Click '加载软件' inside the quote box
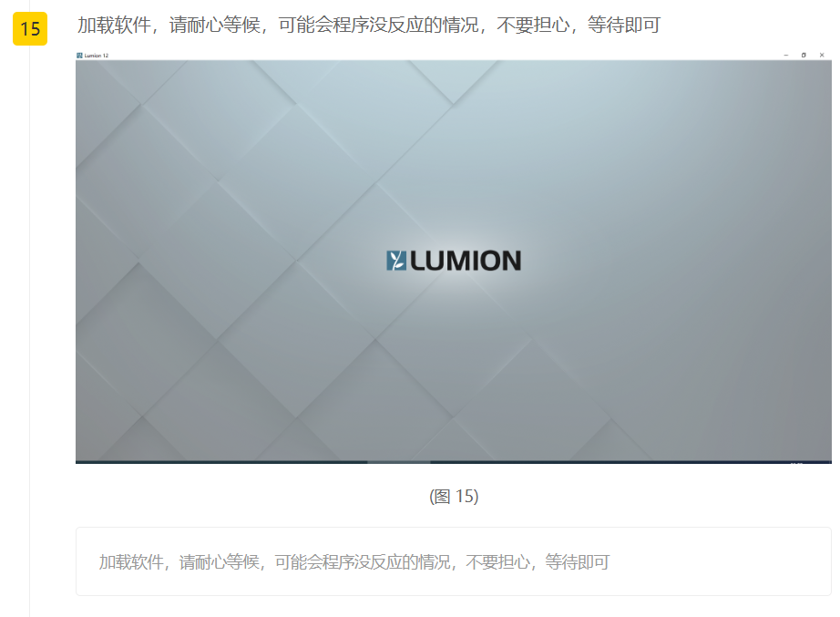Image resolution: width=840 pixels, height=617 pixels. [x=131, y=561]
